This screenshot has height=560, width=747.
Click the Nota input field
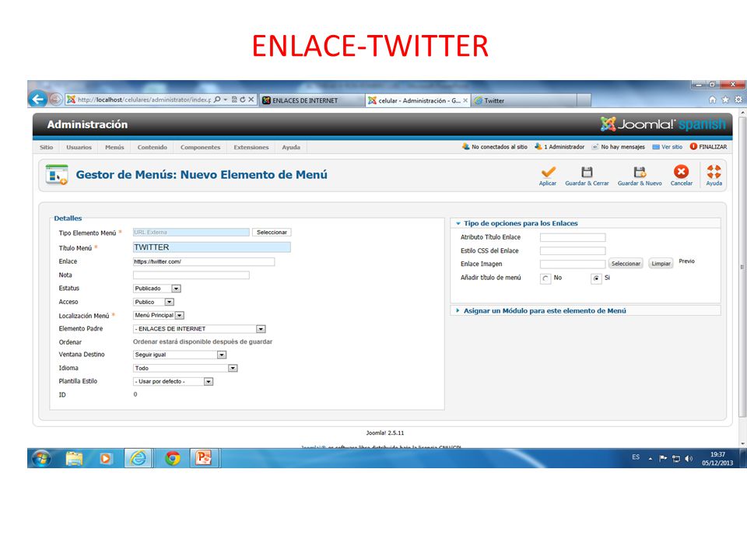pos(191,275)
